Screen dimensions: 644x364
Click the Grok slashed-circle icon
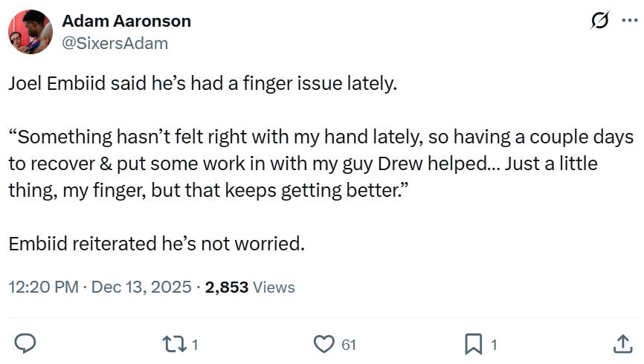(x=599, y=23)
